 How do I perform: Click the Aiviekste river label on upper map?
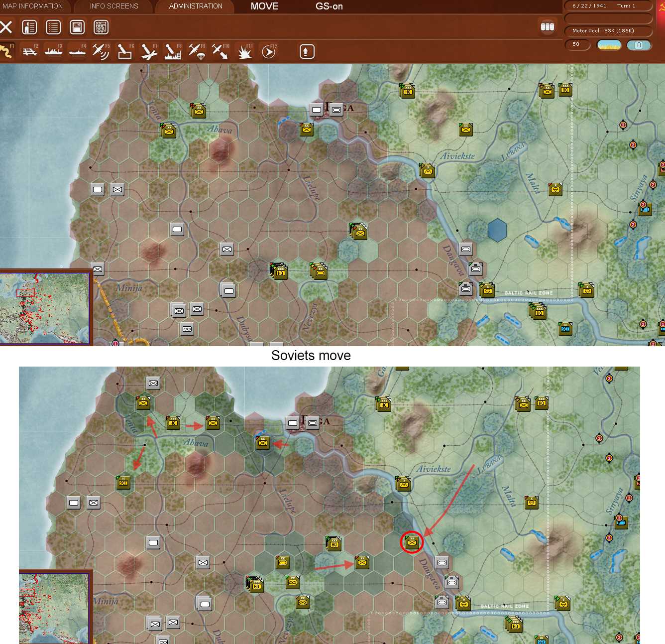[457, 156]
